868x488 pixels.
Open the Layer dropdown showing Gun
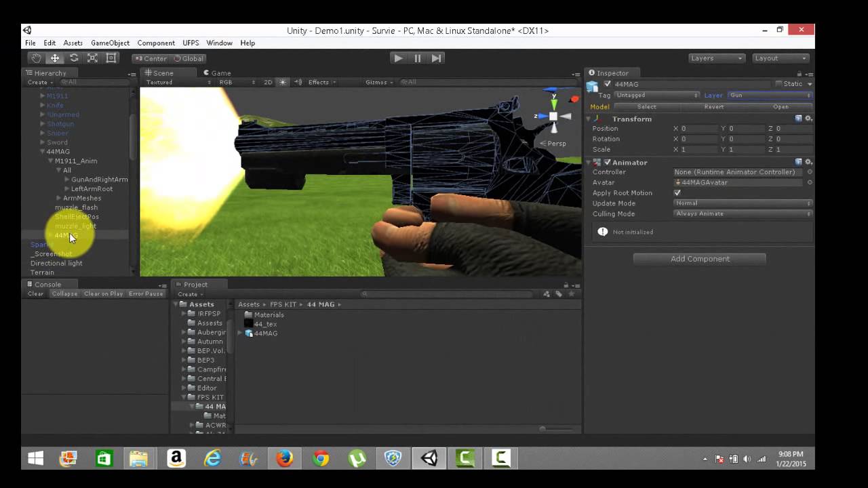pos(770,96)
